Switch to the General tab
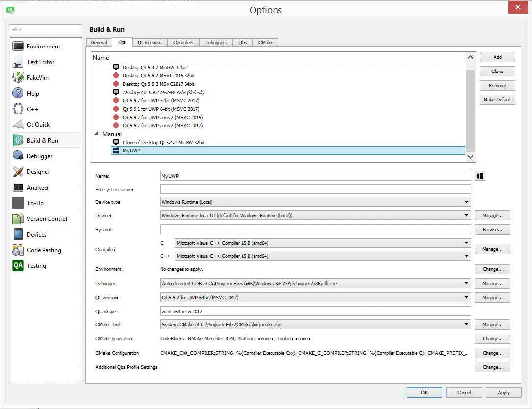 [99, 43]
